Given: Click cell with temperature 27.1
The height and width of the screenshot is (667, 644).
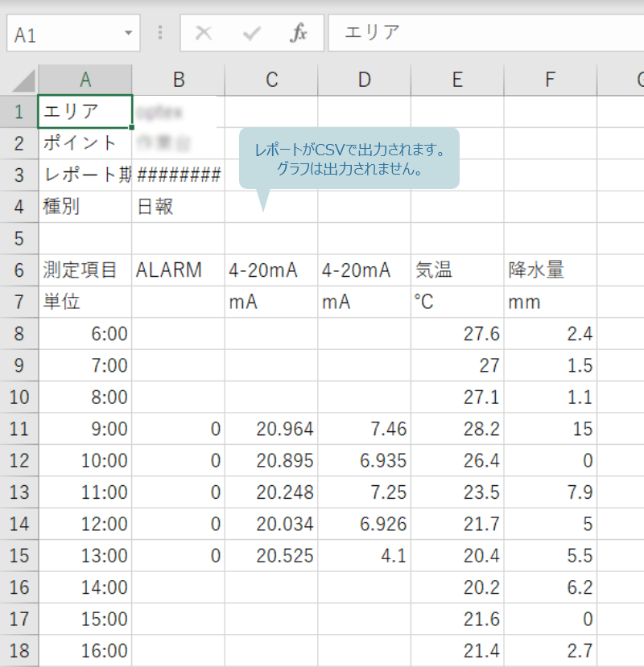Looking at the screenshot, I should tap(457, 397).
